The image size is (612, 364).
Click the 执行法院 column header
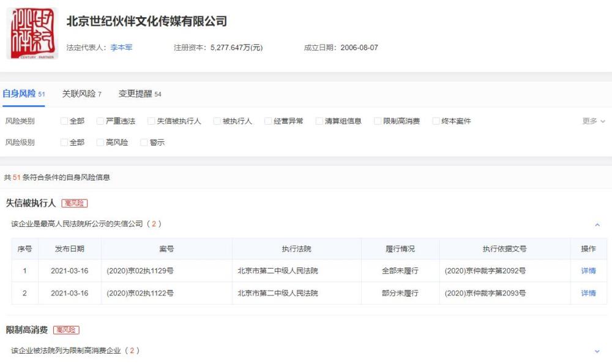click(297, 249)
